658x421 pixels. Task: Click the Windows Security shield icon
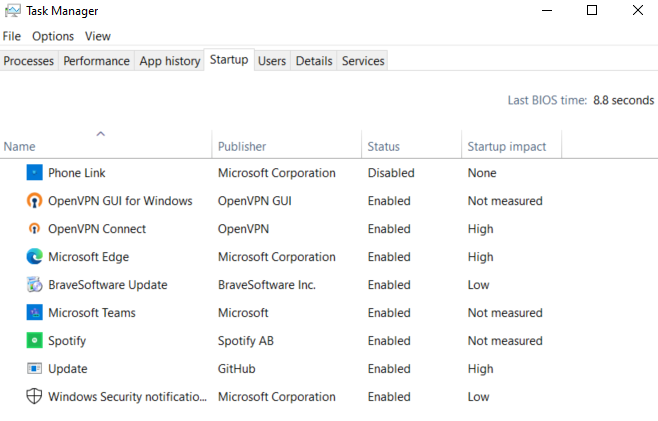[x=34, y=397]
